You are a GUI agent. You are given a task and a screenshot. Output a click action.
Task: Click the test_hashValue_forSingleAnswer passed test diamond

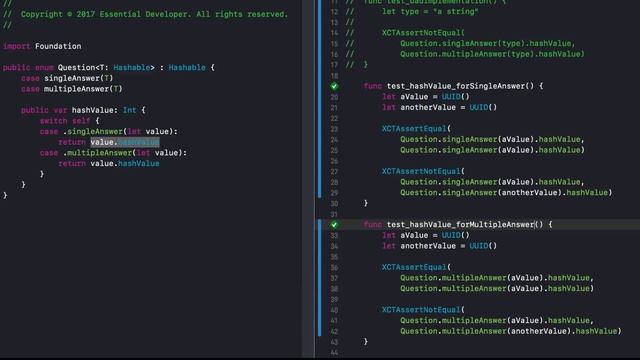pyautogui.click(x=334, y=86)
